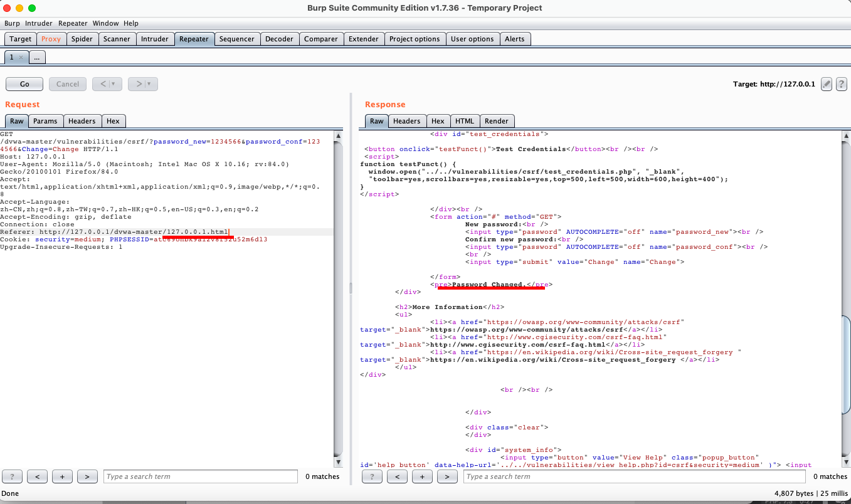Click response search previous match < button
Image resolution: width=851 pixels, height=504 pixels.
point(398,476)
